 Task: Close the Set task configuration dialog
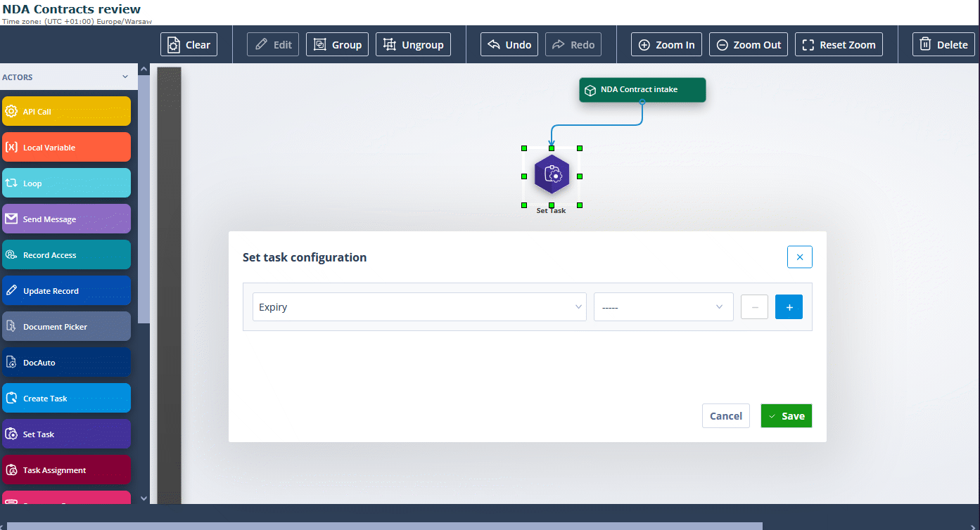tap(799, 257)
